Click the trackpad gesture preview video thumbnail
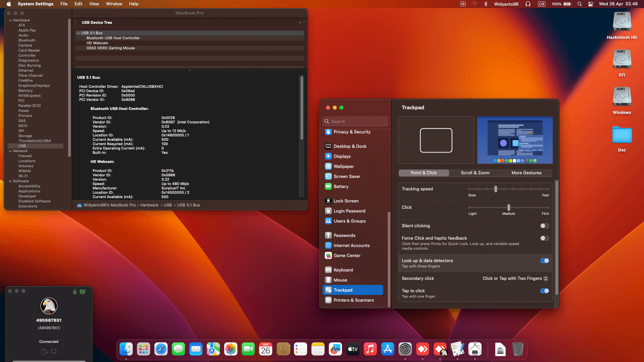The width and height of the screenshot is (644, 362). pyautogui.click(x=515, y=140)
